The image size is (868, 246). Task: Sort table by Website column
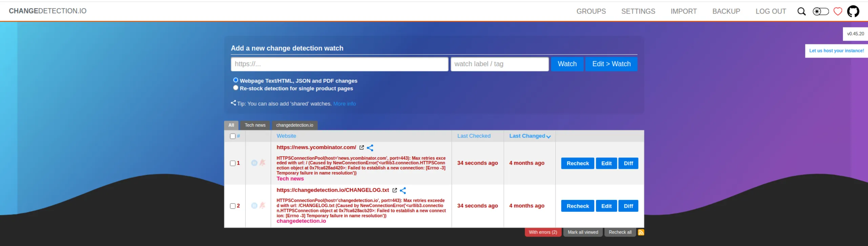click(286, 136)
